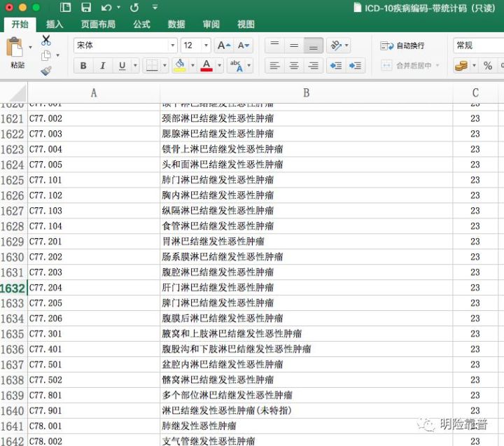Select column A header

pos(94,93)
